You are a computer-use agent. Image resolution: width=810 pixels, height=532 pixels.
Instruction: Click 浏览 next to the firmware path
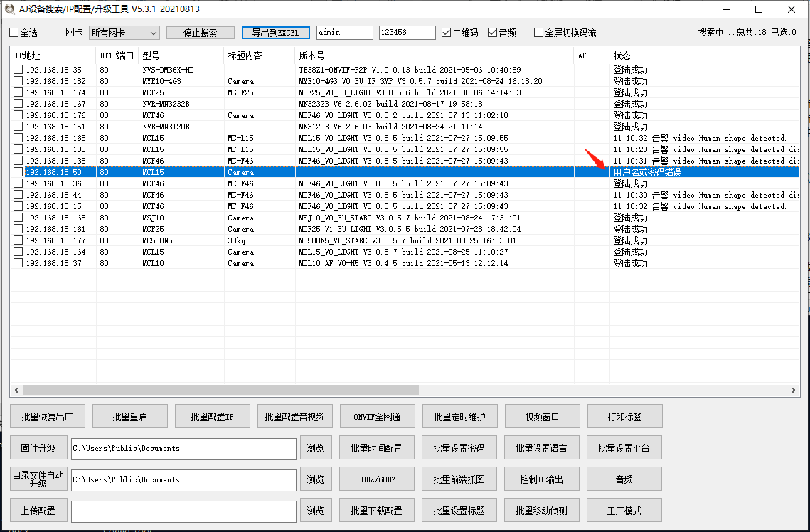click(316, 448)
